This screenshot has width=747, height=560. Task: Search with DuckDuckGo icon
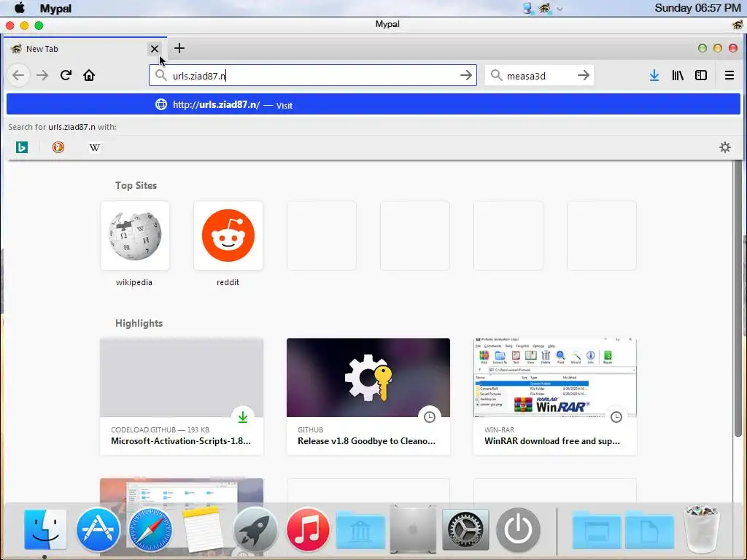click(x=58, y=147)
